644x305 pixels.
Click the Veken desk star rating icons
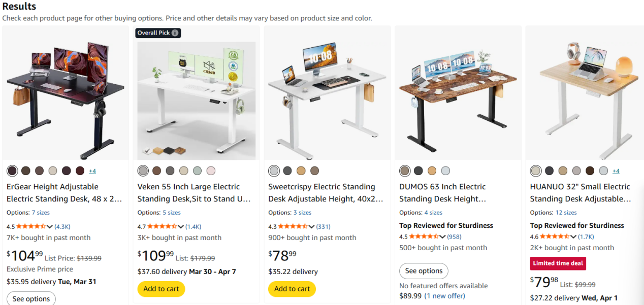[162, 226]
